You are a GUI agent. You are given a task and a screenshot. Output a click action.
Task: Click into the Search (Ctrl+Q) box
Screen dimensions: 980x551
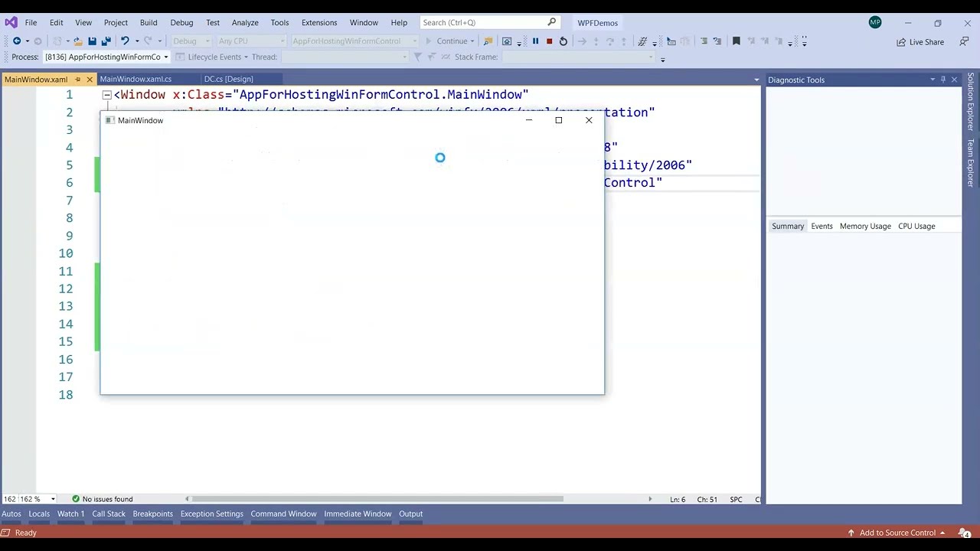pyautogui.click(x=488, y=22)
